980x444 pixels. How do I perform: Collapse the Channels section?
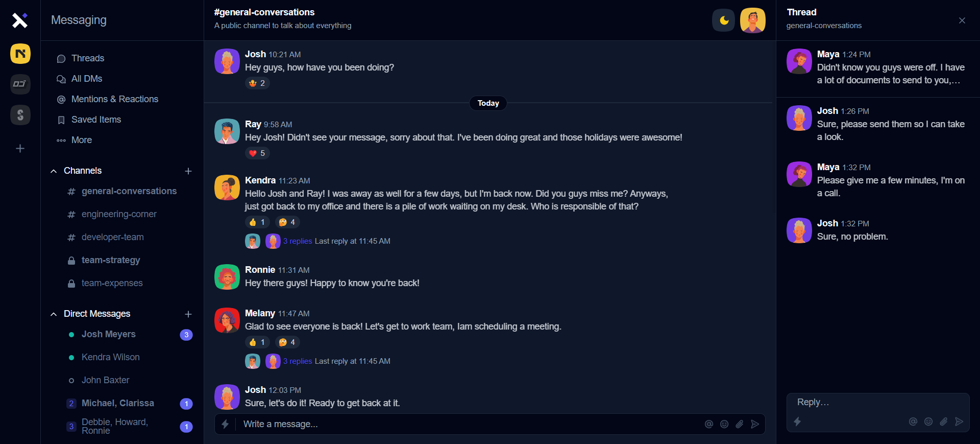(54, 171)
